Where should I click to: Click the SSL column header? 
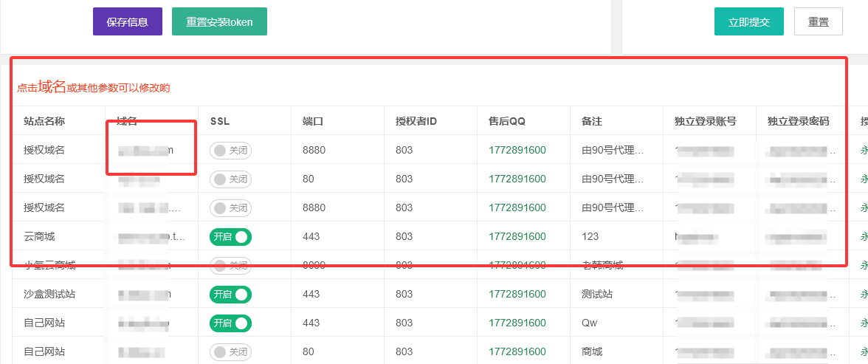point(220,121)
